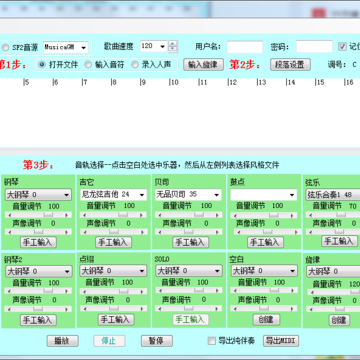
Task: Click the 钢琴 track pan slider
Action: click(x=38, y=232)
